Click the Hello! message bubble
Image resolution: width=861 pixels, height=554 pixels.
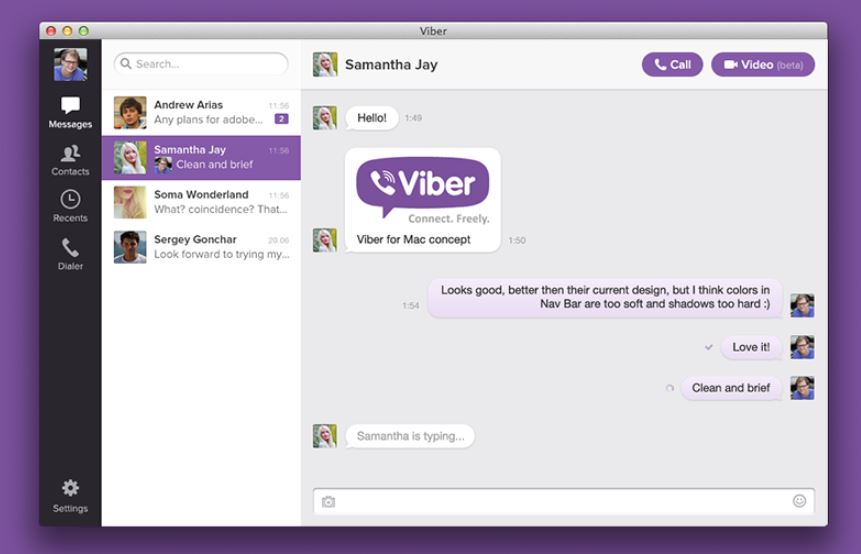point(372,118)
